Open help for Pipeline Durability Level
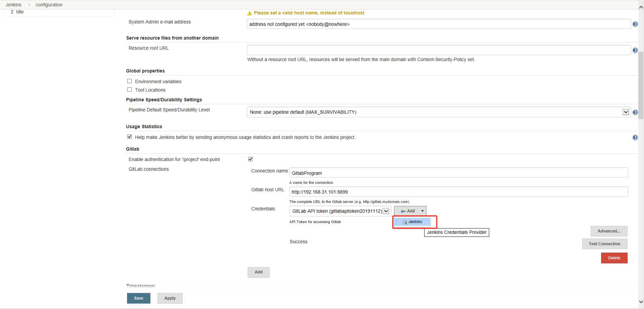 (635, 112)
